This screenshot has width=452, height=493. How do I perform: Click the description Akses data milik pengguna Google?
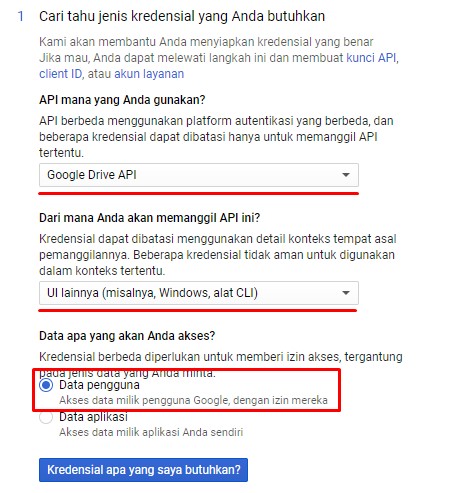click(x=193, y=400)
